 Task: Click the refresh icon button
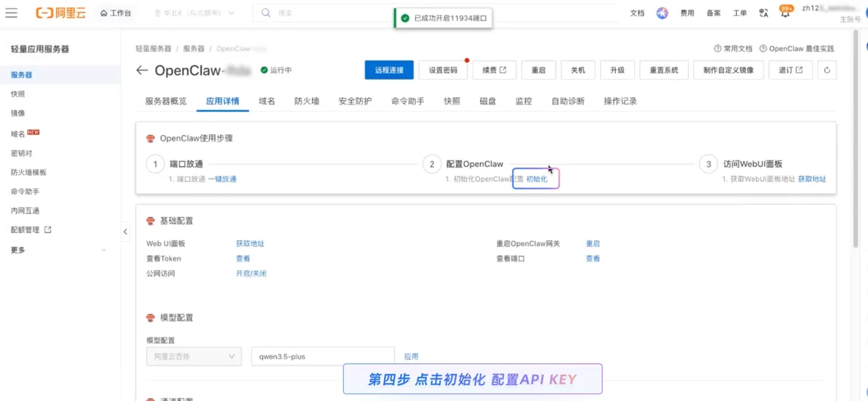pyautogui.click(x=827, y=70)
